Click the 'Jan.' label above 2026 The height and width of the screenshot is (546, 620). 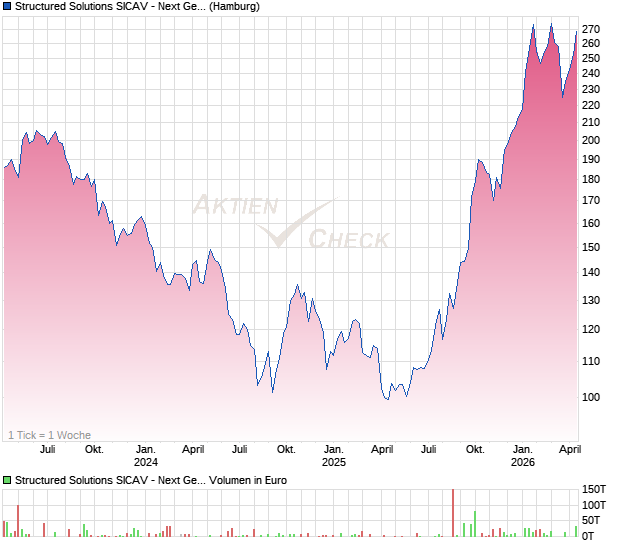[x=523, y=450]
